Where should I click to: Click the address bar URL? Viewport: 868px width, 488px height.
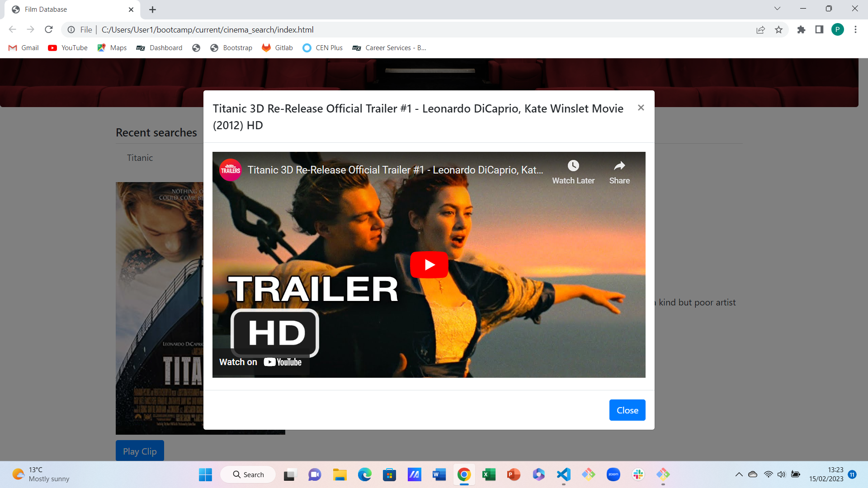(x=208, y=30)
